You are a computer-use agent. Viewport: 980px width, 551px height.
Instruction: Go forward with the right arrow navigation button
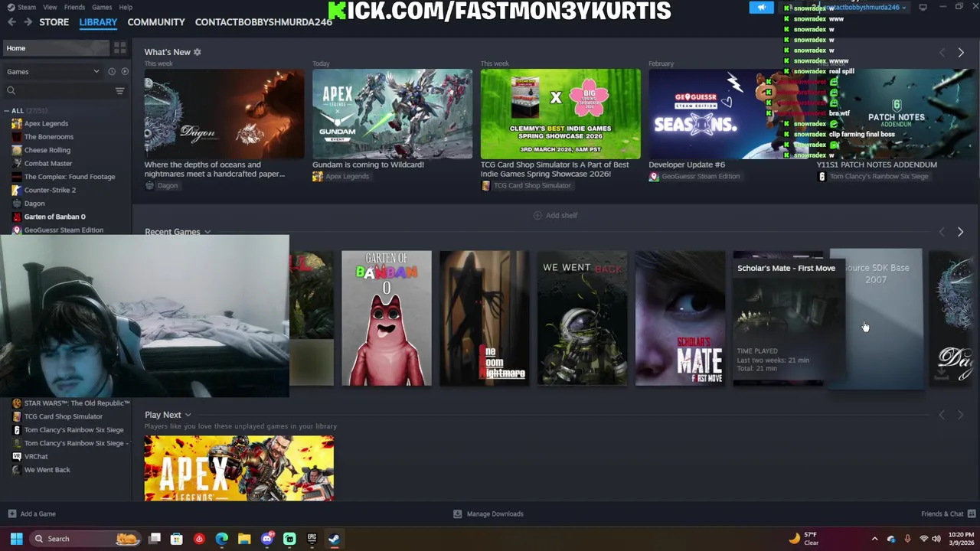click(x=28, y=22)
